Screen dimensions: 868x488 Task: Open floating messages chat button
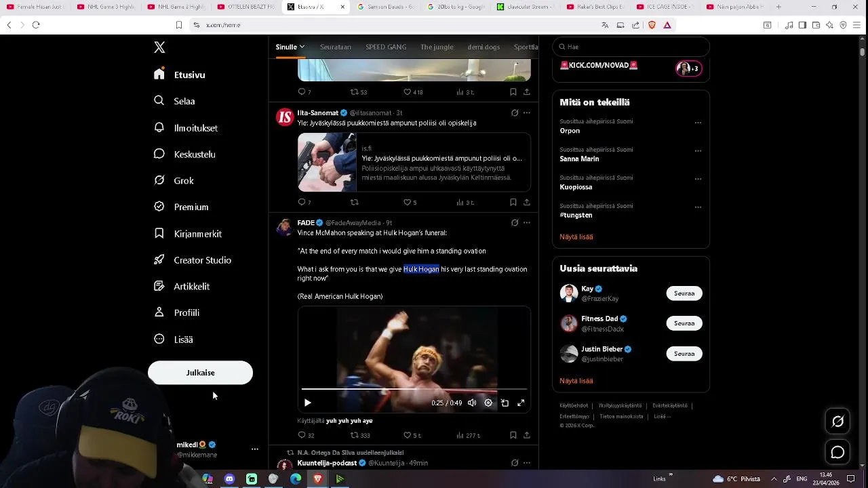tap(838, 452)
